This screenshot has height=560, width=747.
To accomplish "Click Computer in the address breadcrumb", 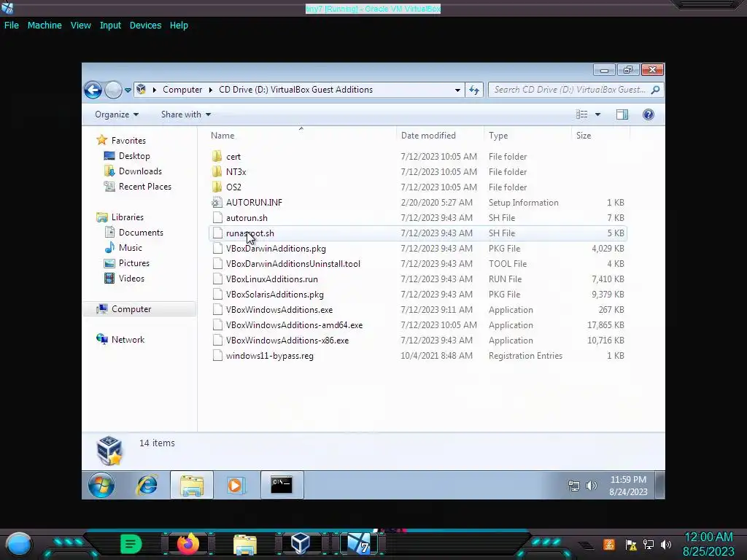I will point(182,90).
